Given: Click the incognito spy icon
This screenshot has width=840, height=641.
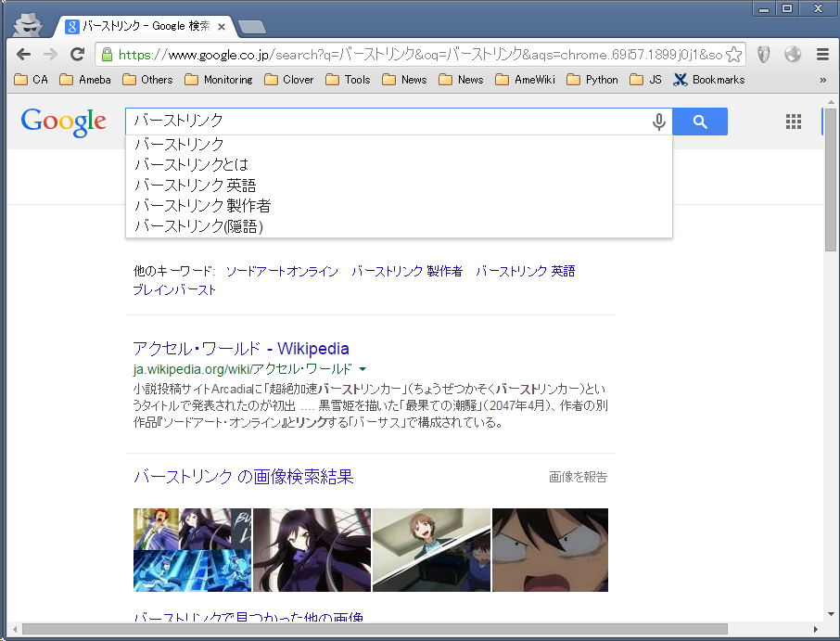Looking at the screenshot, I should point(27,25).
